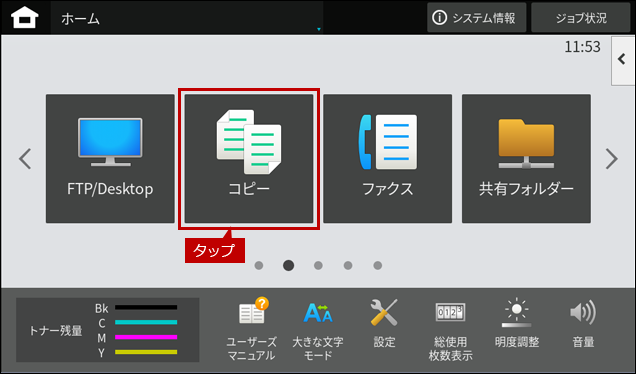Tap the home icon in top bar
Image resolution: width=636 pixels, height=374 pixels.
click(x=25, y=18)
